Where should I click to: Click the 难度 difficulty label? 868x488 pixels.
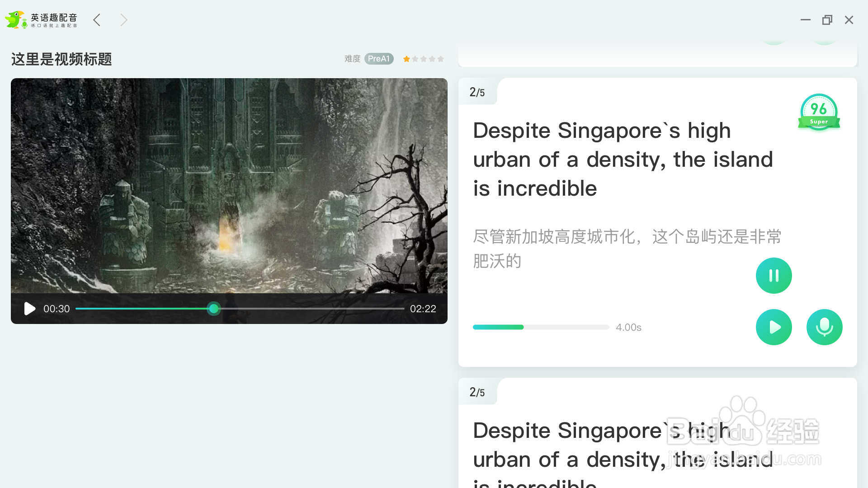click(x=353, y=59)
